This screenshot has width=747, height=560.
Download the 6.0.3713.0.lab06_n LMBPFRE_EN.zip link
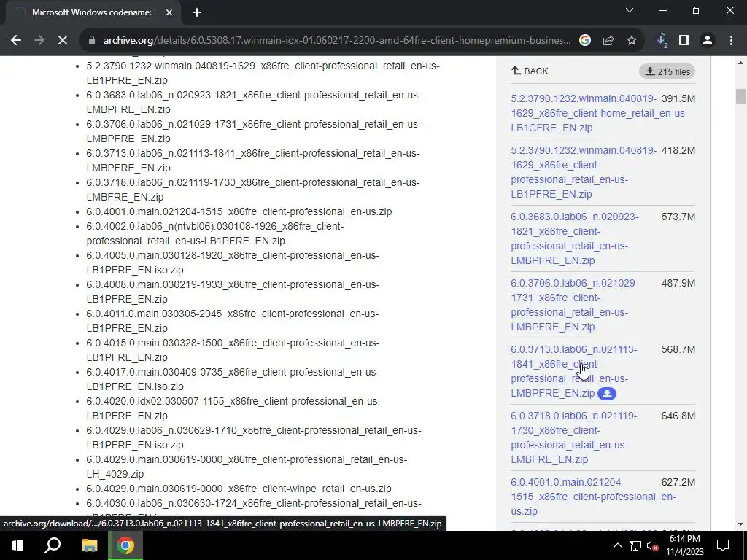coord(573,371)
